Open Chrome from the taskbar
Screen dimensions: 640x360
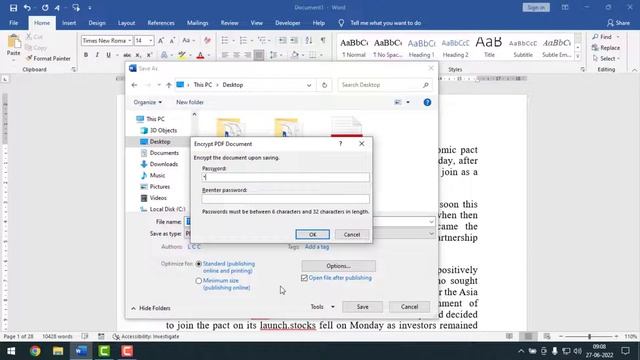(35, 351)
